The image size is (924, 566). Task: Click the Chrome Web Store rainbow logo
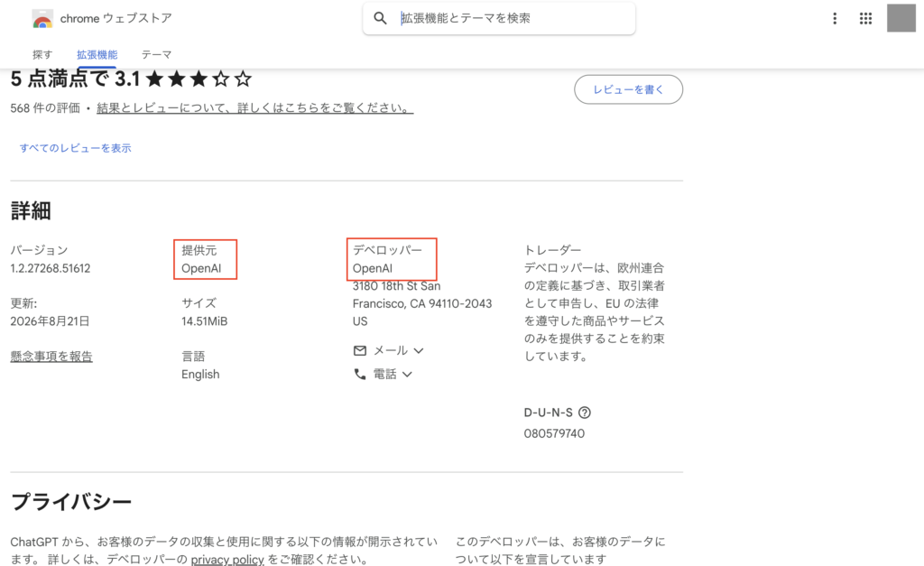click(x=42, y=19)
